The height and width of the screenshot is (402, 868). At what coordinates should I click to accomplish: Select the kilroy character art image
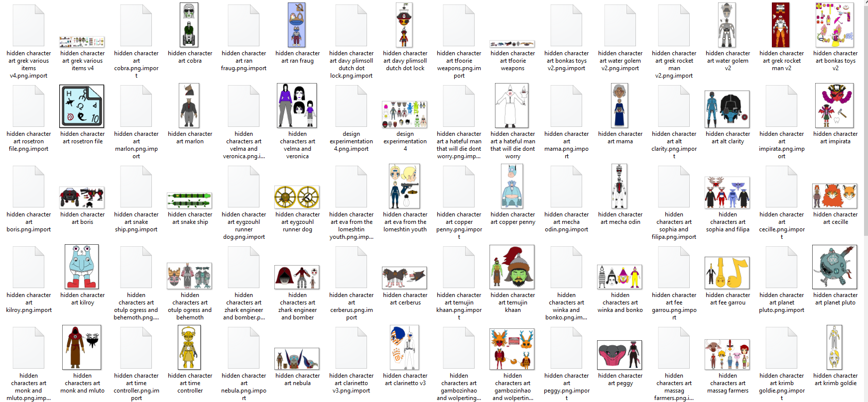tap(82, 267)
